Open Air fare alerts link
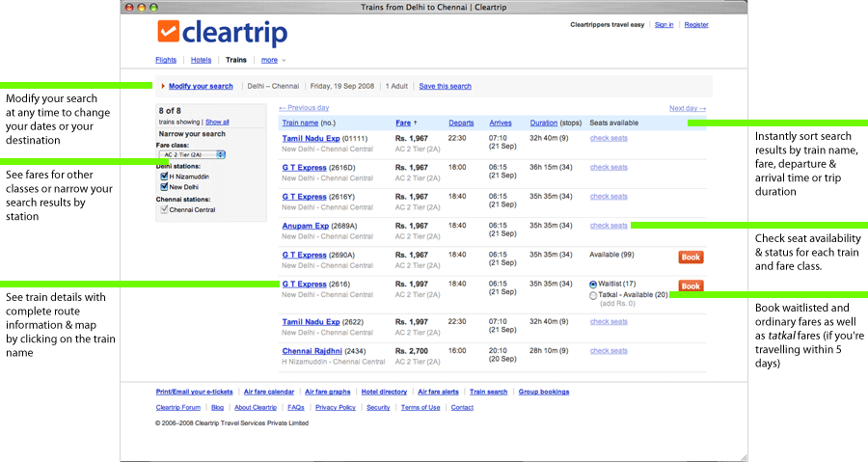The image size is (868, 462). (439, 392)
